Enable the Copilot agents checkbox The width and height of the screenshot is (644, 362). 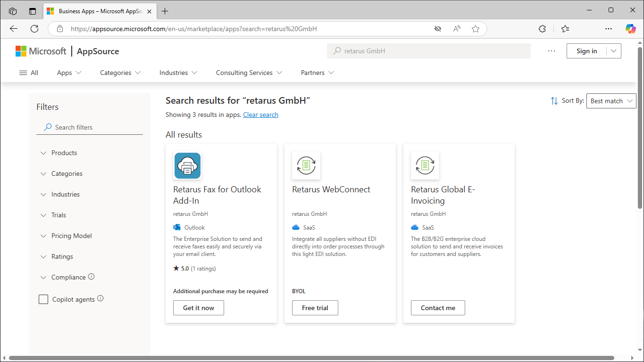(x=43, y=299)
